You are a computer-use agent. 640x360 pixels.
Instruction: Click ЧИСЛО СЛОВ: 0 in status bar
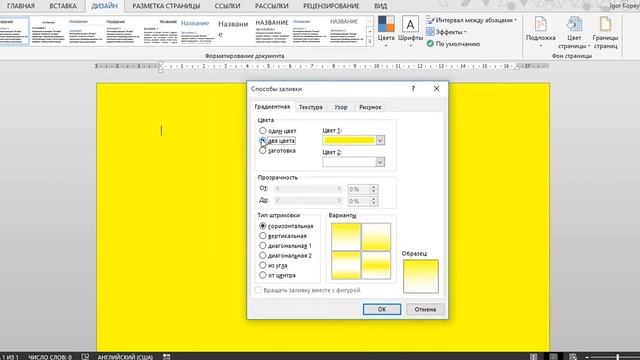tap(50, 357)
